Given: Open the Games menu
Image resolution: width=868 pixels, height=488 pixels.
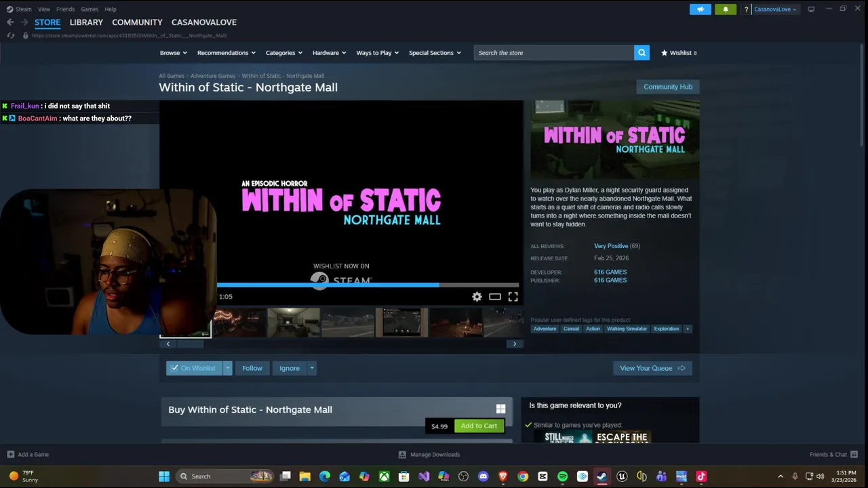Looking at the screenshot, I should [90, 9].
